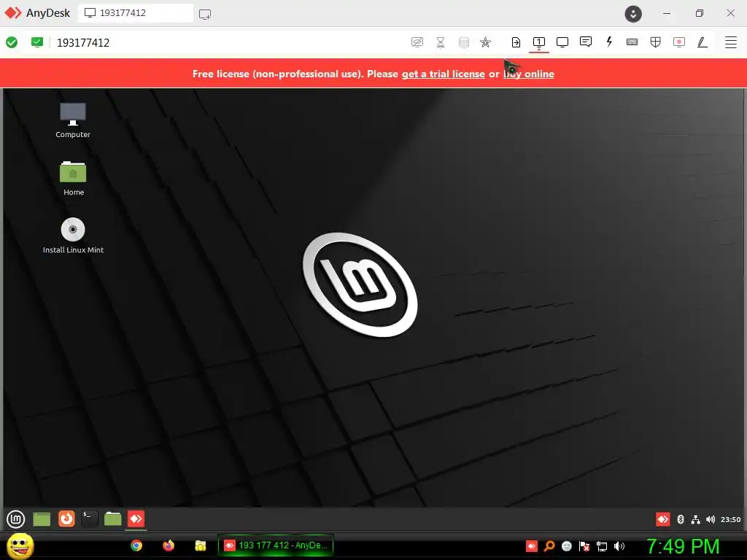The height and width of the screenshot is (560, 747).
Task: Launch Firefox from the Mint panel
Action: pos(66,518)
